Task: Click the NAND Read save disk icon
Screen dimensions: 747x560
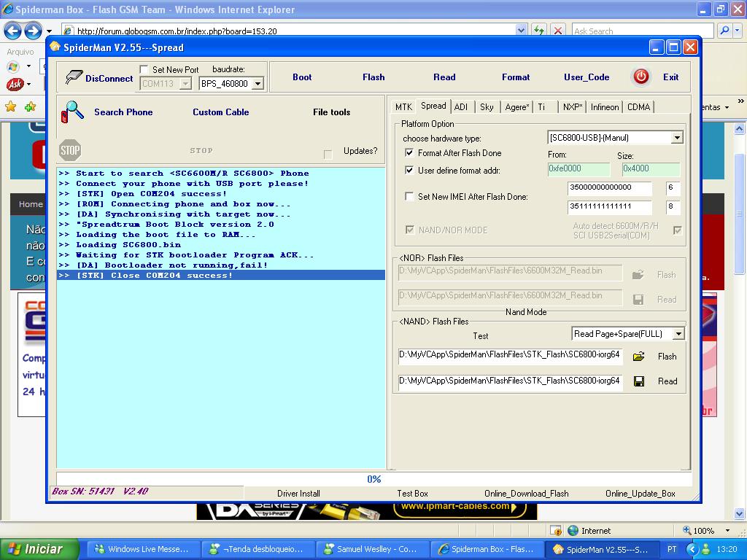Action: click(639, 381)
